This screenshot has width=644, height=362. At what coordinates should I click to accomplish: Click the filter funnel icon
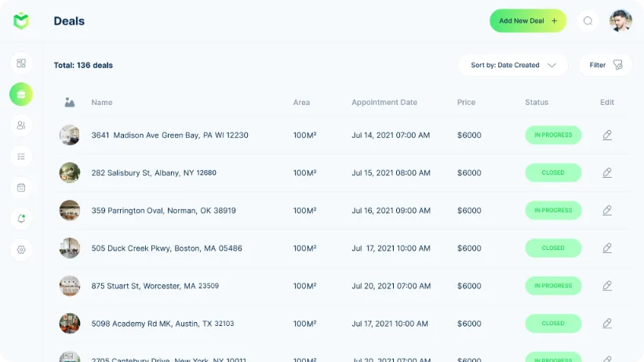(617, 65)
